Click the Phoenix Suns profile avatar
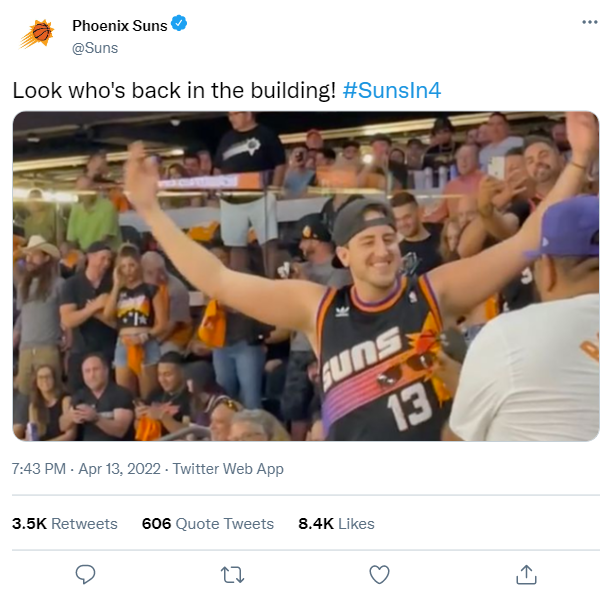Image resolution: width=612 pixels, height=611 pixels. coord(37,35)
